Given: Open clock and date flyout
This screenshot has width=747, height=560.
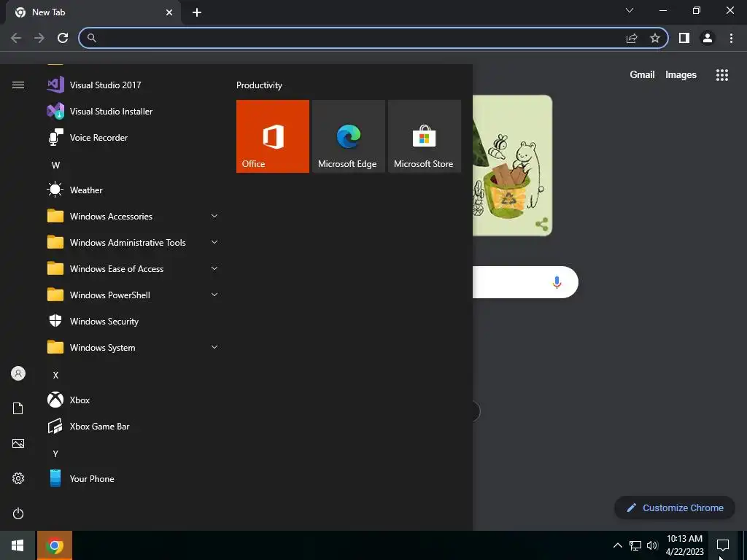Looking at the screenshot, I should tap(684, 545).
